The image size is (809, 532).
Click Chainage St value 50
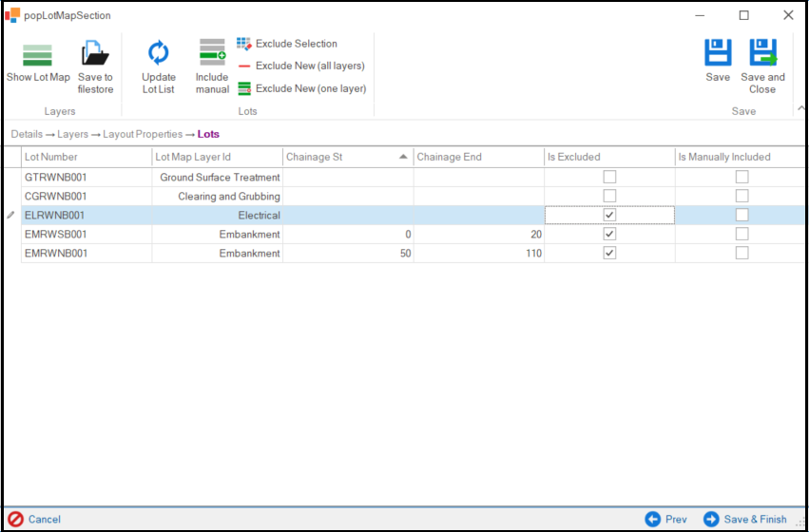point(348,254)
